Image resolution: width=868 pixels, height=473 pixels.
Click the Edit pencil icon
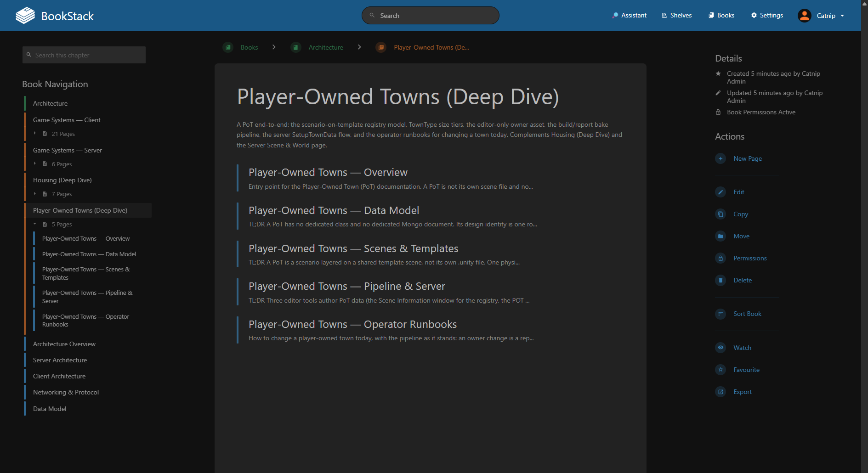[x=720, y=192]
